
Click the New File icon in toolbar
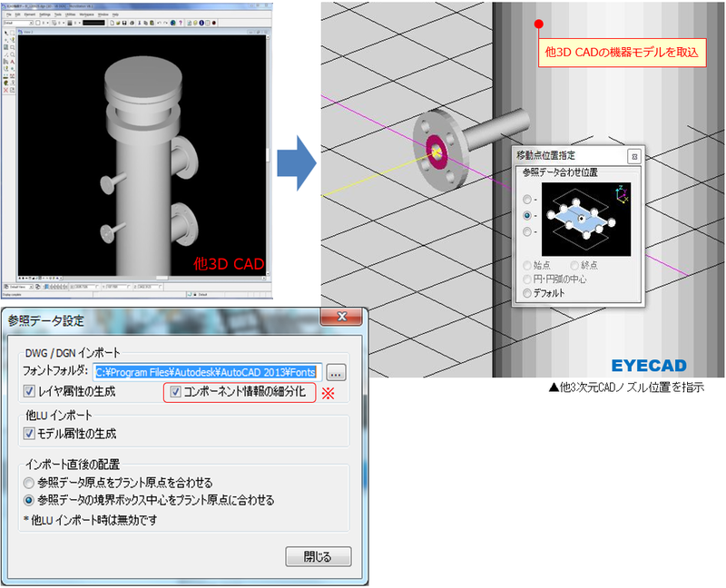112,23
